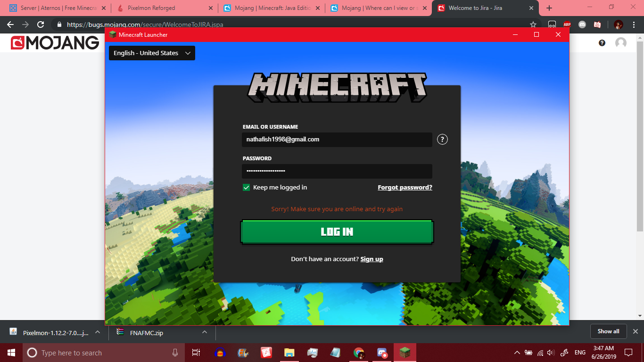Click the email or username input field
Viewport: 644px width, 362px height.
[x=337, y=140]
